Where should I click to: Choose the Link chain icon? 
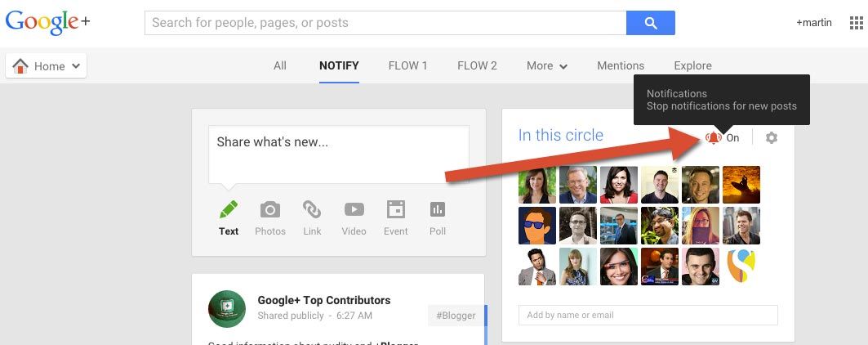coord(312,209)
